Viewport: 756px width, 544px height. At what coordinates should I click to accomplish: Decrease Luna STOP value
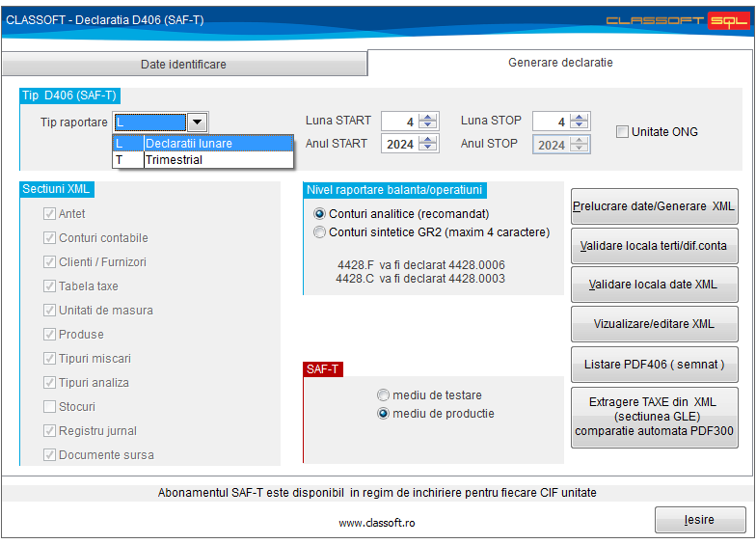pos(579,125)
